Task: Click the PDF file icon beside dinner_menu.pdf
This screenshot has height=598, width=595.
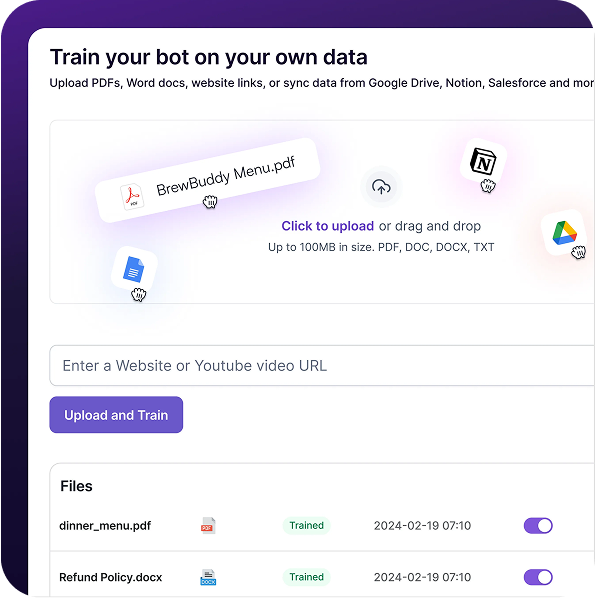Action: (208, 526)
